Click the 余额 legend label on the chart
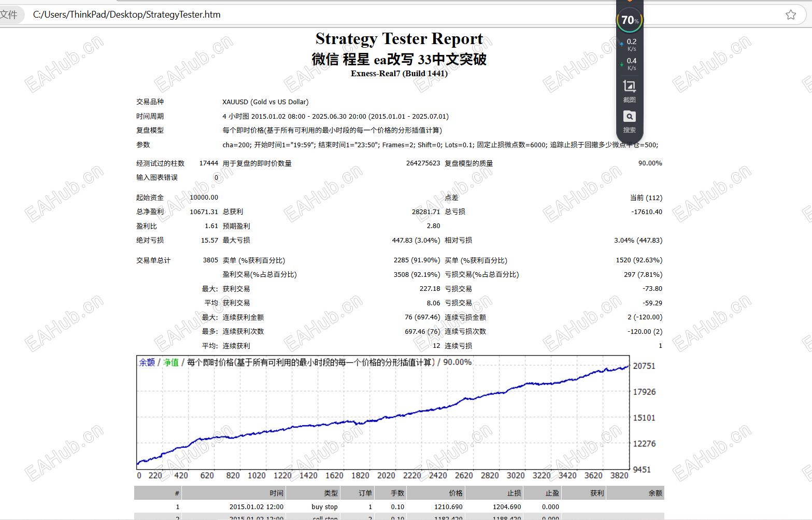Screen dimensions: 812x520 (147, 362)
